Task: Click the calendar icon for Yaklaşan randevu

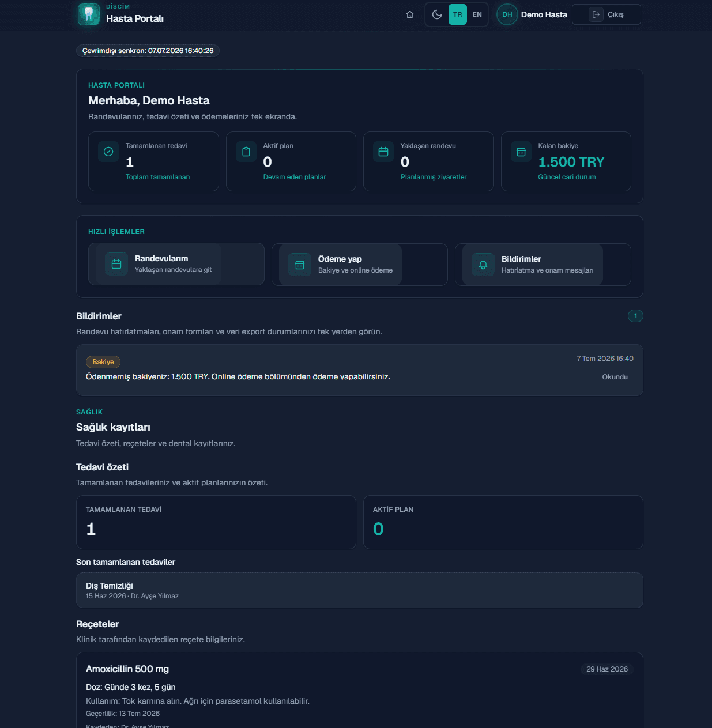Action: click(x=383, y=152)
